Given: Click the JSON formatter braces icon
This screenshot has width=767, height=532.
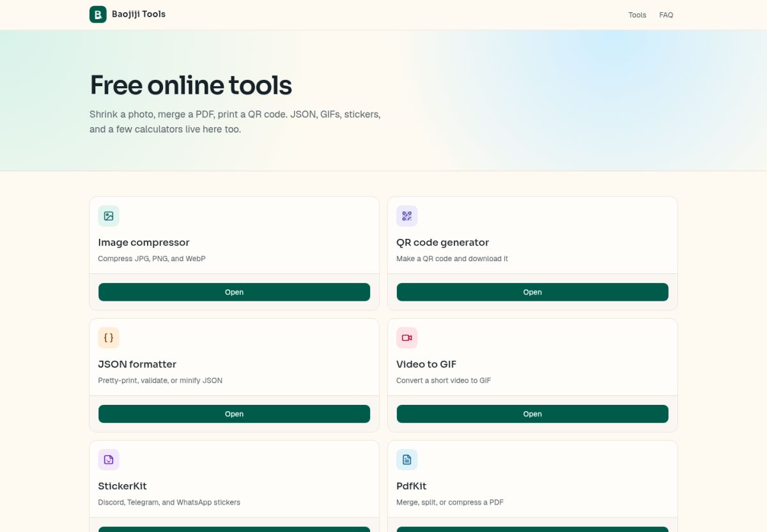Looking at the screenshot, I should 109,338.
